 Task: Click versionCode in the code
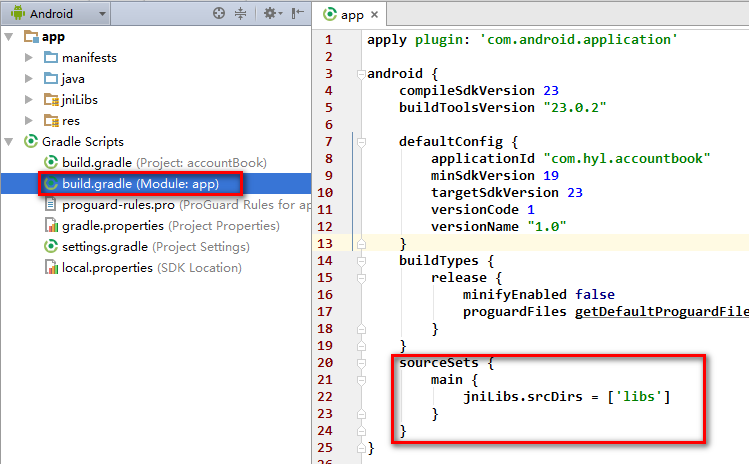tap(474, 210)
